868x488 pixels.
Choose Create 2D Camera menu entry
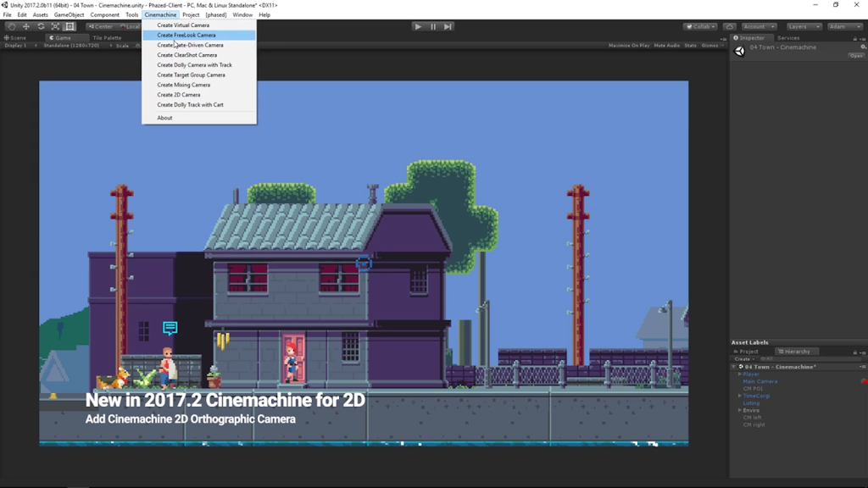click(179, 95)
